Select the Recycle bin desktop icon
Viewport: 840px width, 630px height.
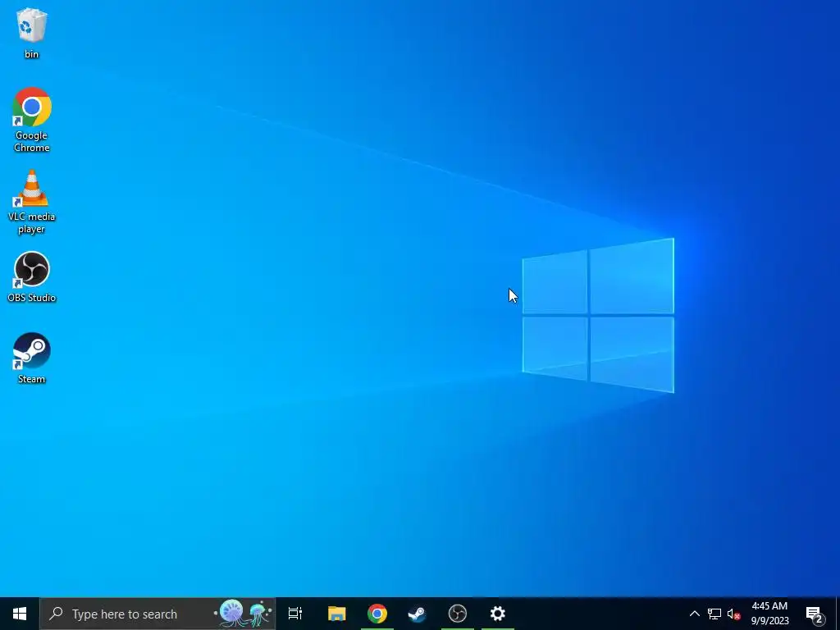coord(32,33)
